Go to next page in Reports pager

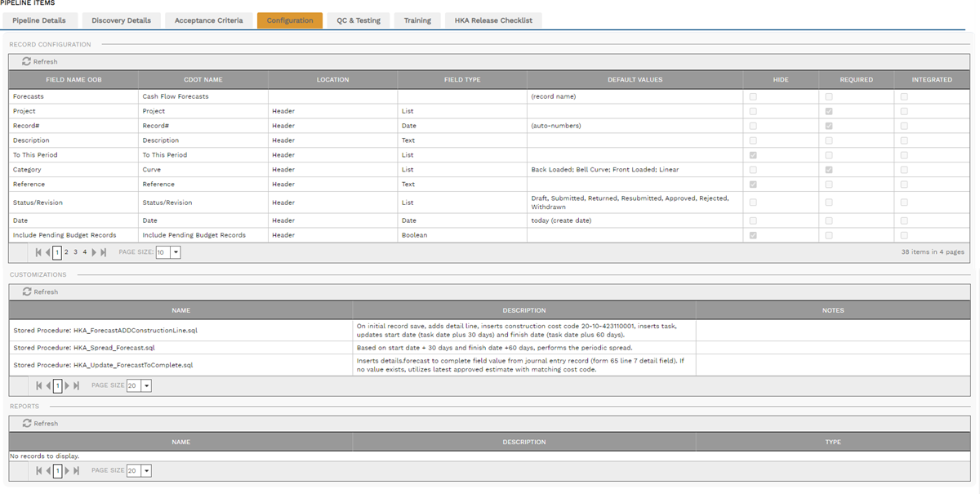pos(67,470)
